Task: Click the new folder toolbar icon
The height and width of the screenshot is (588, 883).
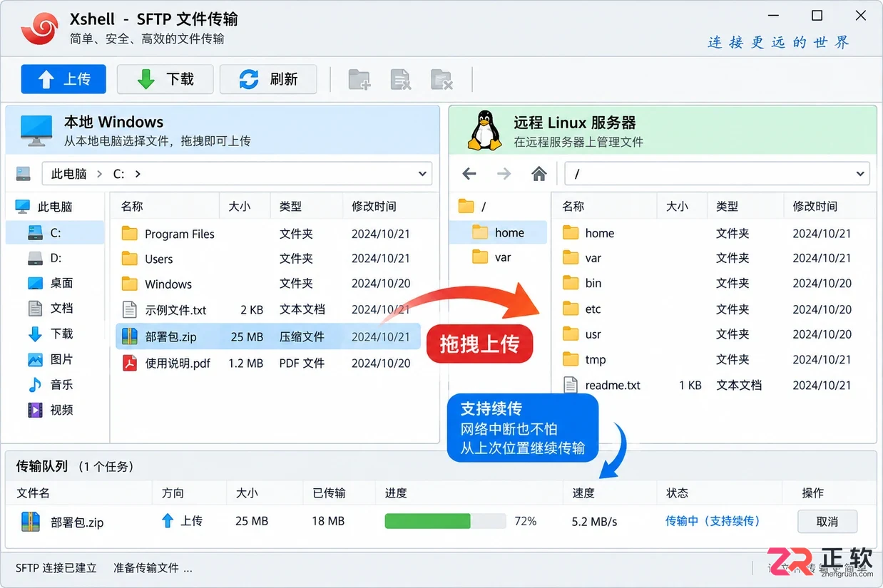Action: click(x=359, y=79)
